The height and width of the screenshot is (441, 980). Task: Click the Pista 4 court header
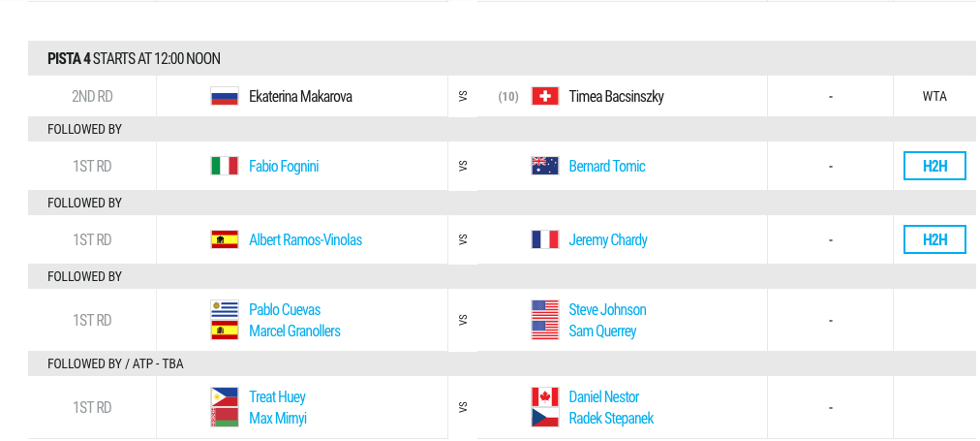504,58
